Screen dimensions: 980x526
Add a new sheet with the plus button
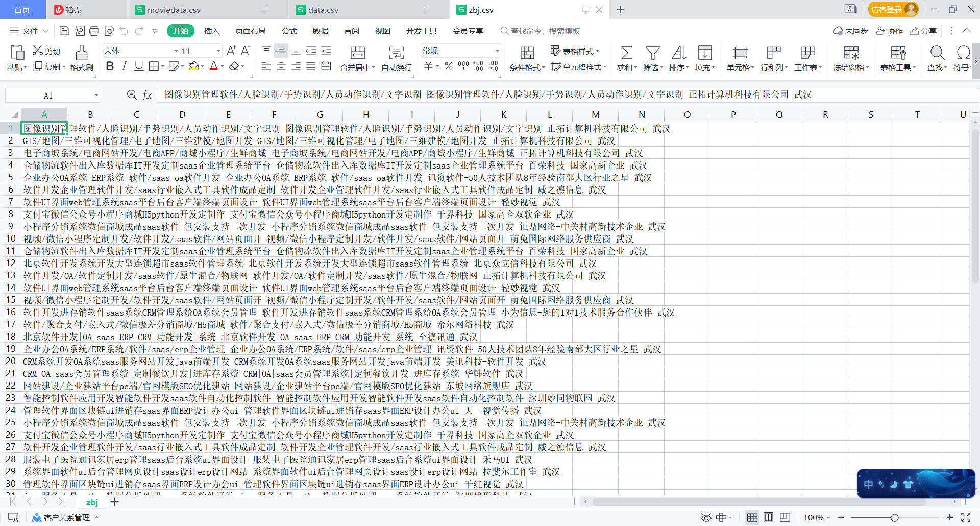[x=114, y=502]
